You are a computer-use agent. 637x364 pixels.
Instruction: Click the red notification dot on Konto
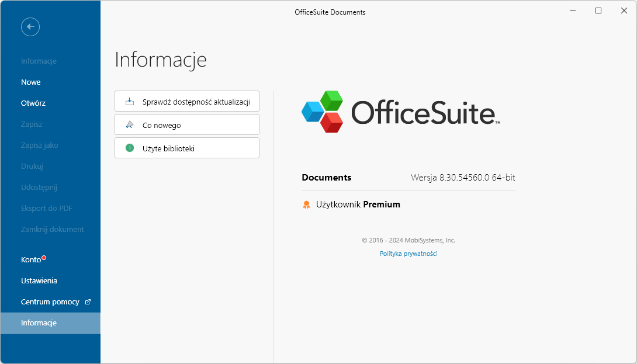pos(44,258)
